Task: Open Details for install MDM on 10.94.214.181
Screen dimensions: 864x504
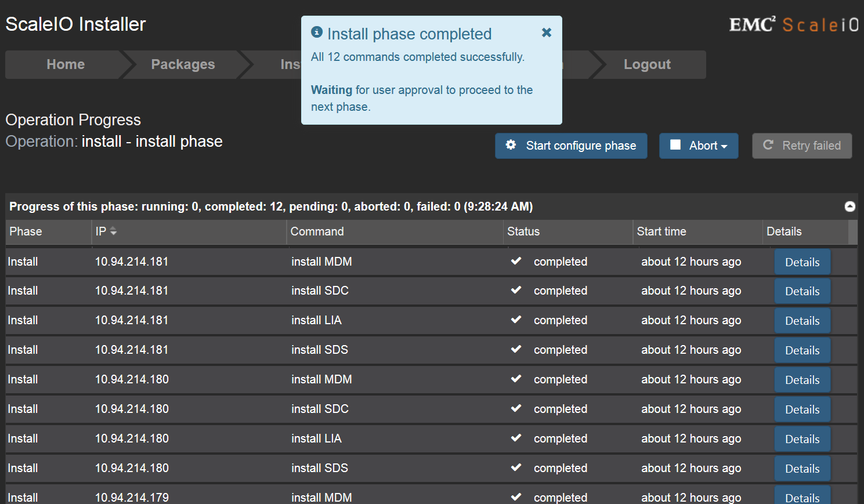Action: click(x=802, y=262)
